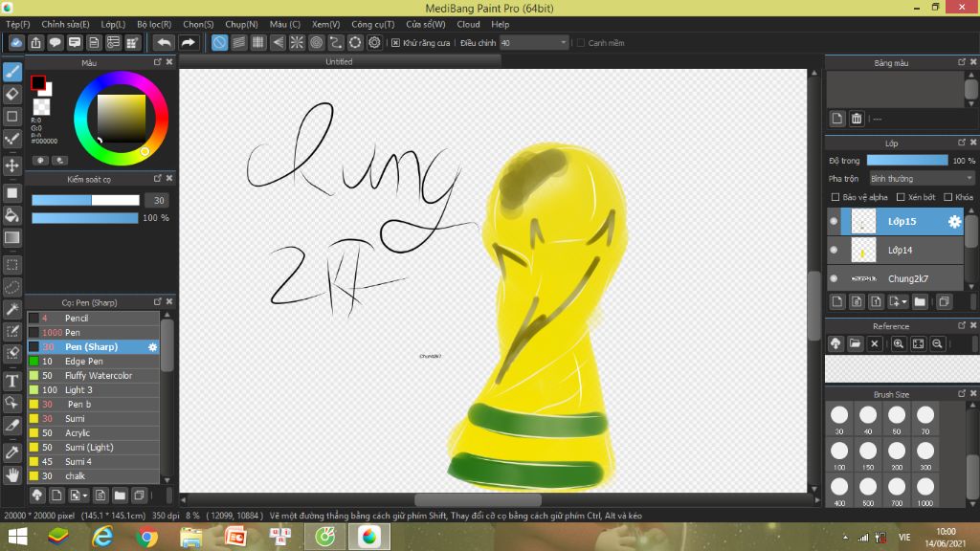
Task: Open Công cụ(T) menu
Action: (x=373, y=24)
